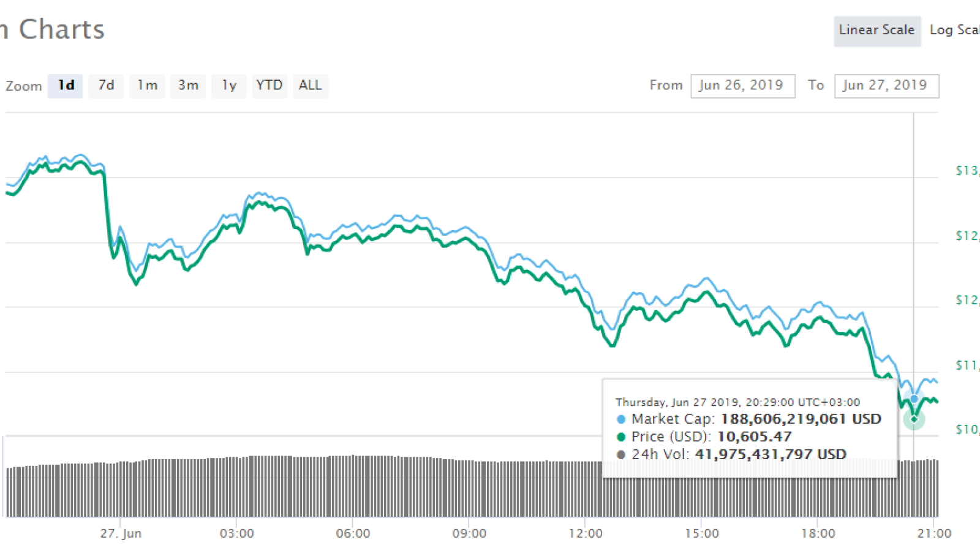The width and height of the screenshot is (980, 551).
Task: Click the 27. Jun date axis label
Action: (121, 534)
